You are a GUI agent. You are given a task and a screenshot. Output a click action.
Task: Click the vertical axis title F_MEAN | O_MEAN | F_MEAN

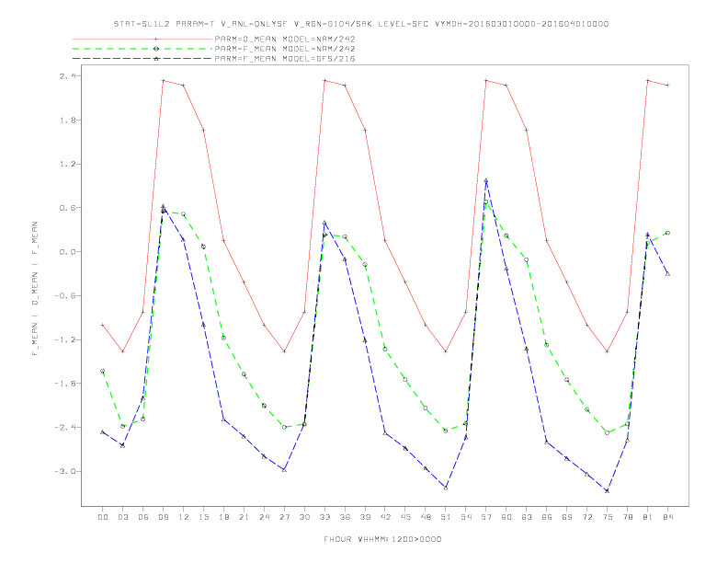(35, 289)
